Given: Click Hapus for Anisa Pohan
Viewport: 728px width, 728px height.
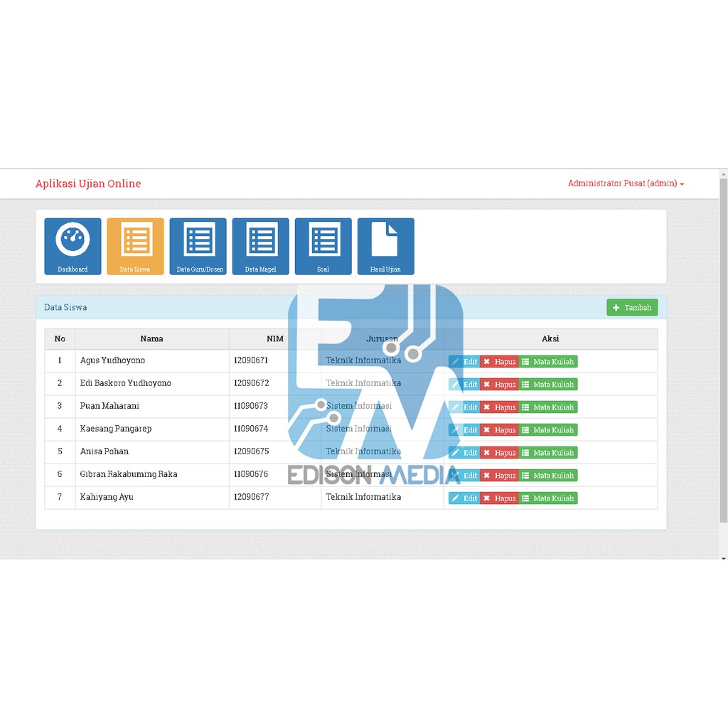Looking at the screenshot, I should click(x=499, y=453).
